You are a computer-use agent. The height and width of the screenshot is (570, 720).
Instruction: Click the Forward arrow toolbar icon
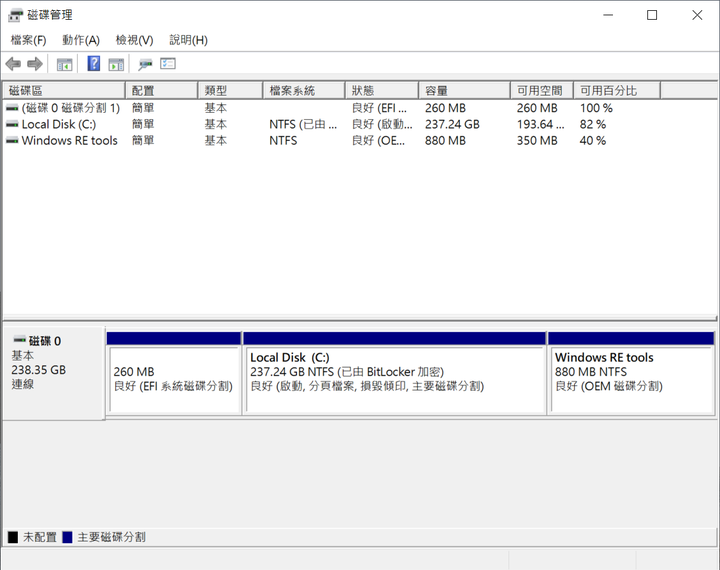pyautogui.click(x=35, y=64)
